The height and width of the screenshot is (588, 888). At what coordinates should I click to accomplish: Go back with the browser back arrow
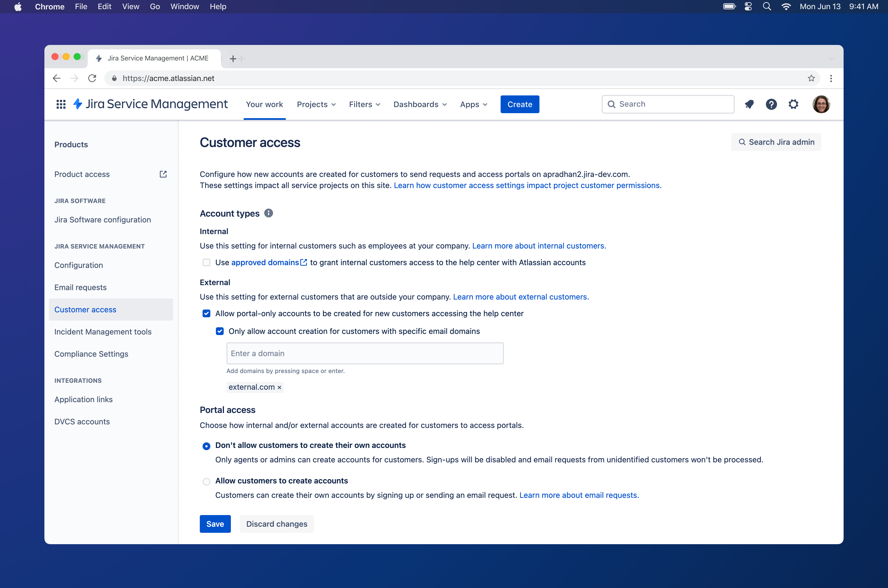tap(57, 78)
